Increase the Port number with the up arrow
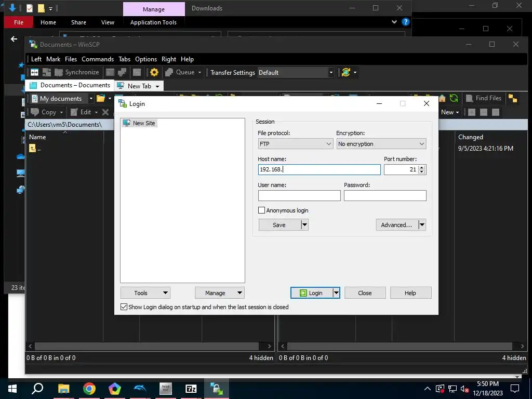The image size is (532, 399). (422, 167)
